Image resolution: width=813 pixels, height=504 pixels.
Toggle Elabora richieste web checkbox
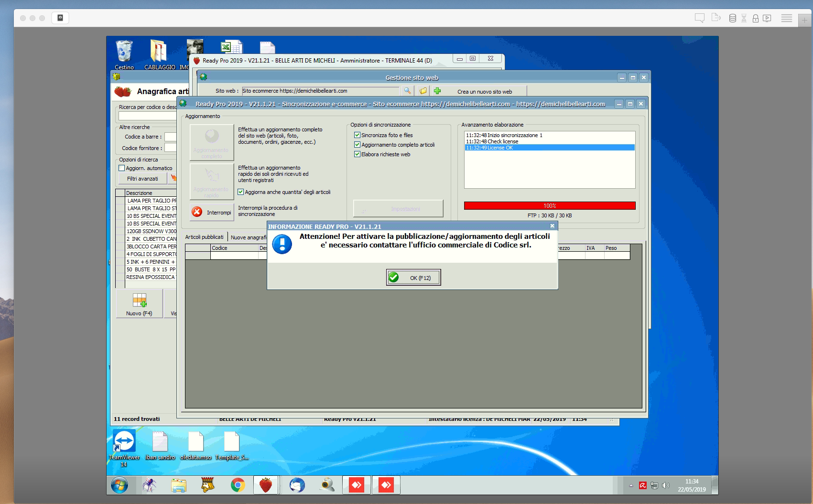point(357,154)
